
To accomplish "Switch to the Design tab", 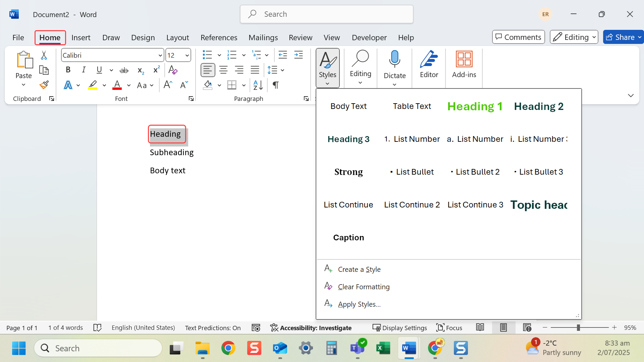I will click(x=143, y=38).
